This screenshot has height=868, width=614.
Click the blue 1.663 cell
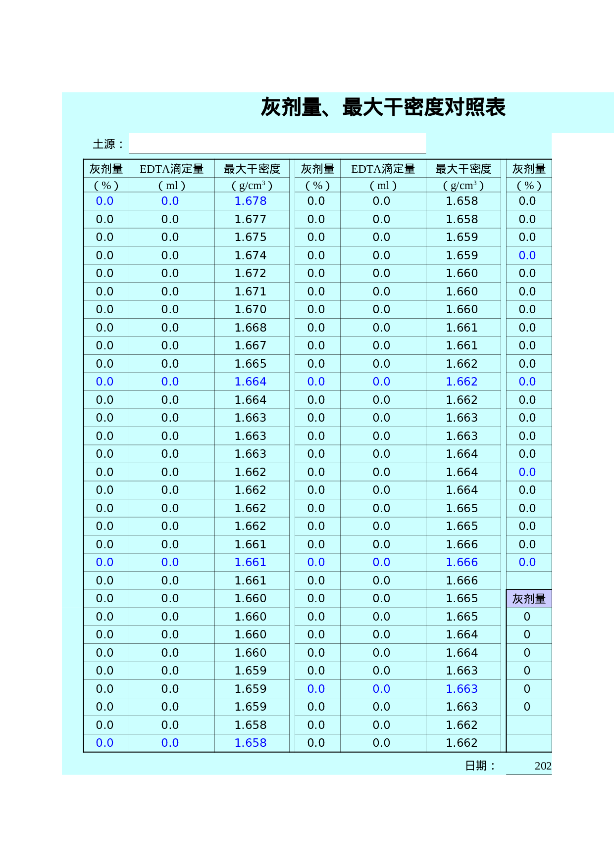coord(463,689)
